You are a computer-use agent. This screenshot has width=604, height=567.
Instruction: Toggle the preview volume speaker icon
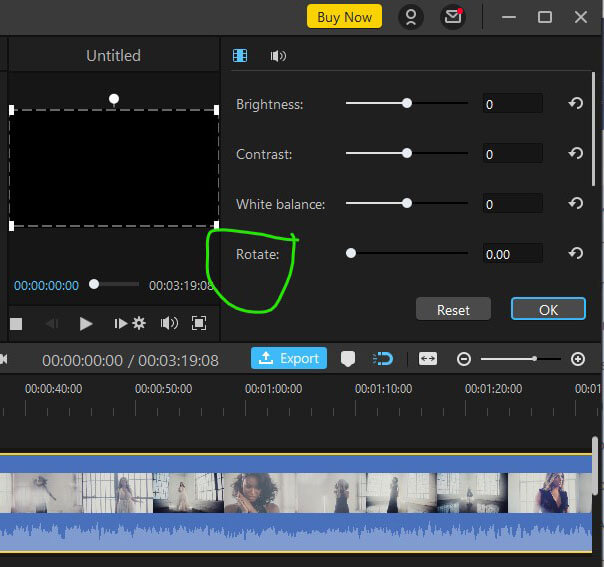click(x=169, y=323)
